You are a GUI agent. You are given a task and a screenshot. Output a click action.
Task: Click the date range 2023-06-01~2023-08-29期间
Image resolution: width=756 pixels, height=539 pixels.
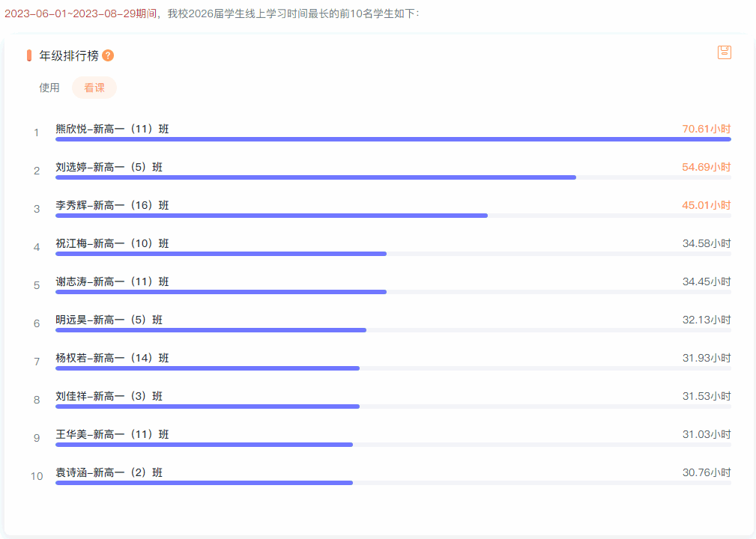point(80,13)
